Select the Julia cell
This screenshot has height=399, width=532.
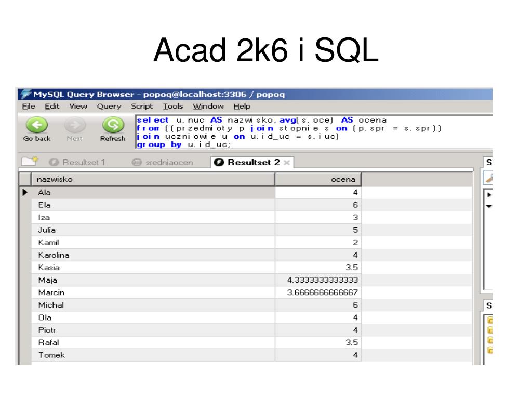(x=153, y=230)
